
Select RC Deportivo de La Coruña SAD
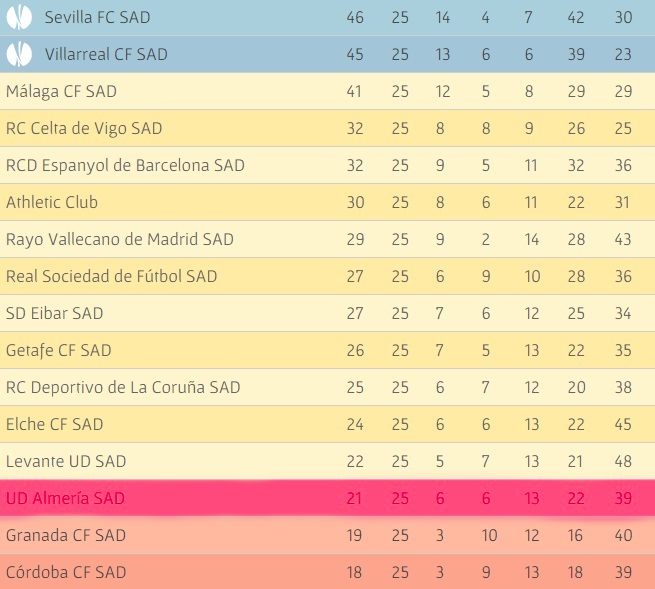pyautogui.click(x=123, y=387)
